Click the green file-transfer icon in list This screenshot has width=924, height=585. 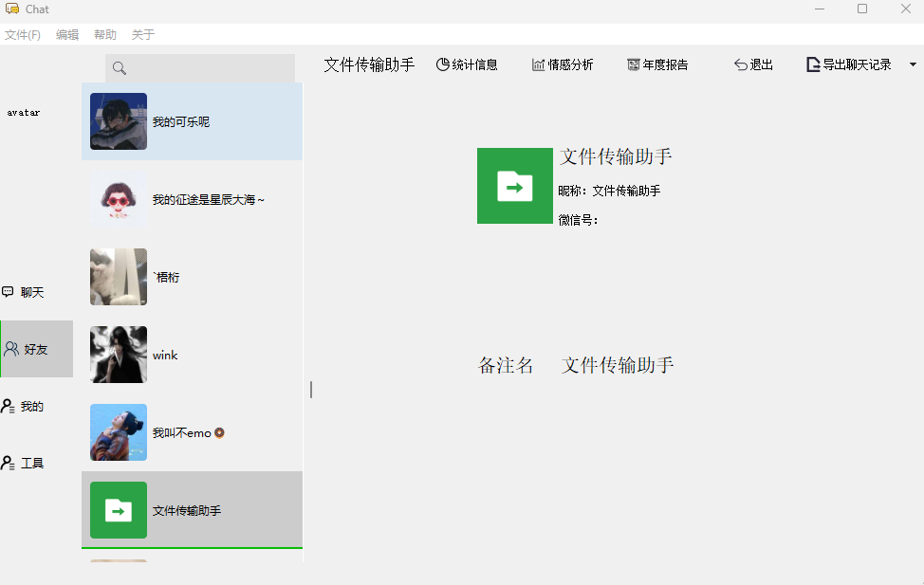119,510
